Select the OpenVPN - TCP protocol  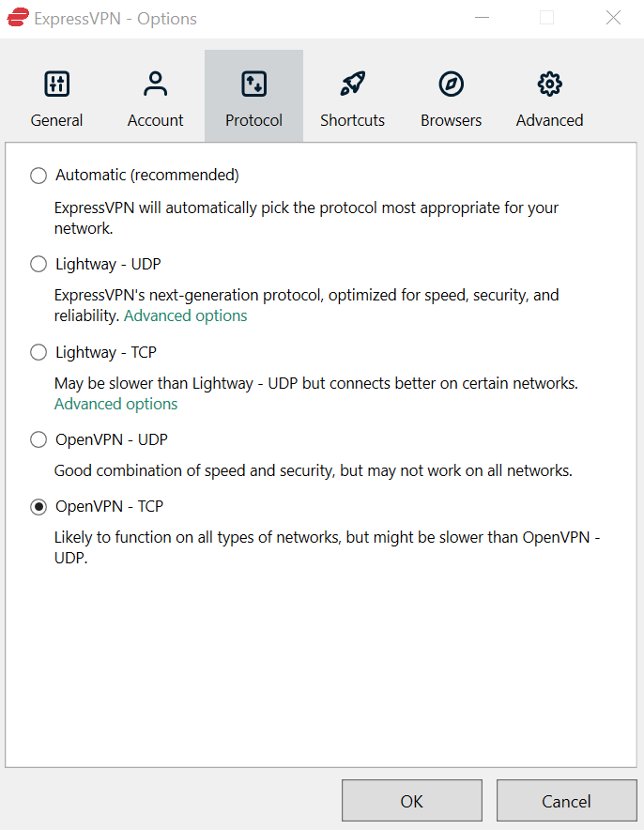[38, 507]
